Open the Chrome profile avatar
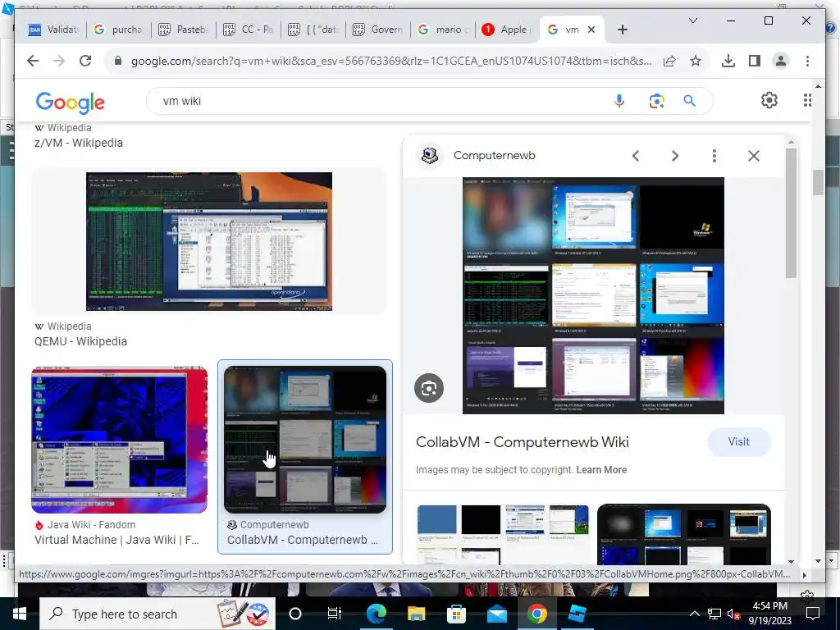Viewport: 840px width, 630px height. tap(781, 61)
